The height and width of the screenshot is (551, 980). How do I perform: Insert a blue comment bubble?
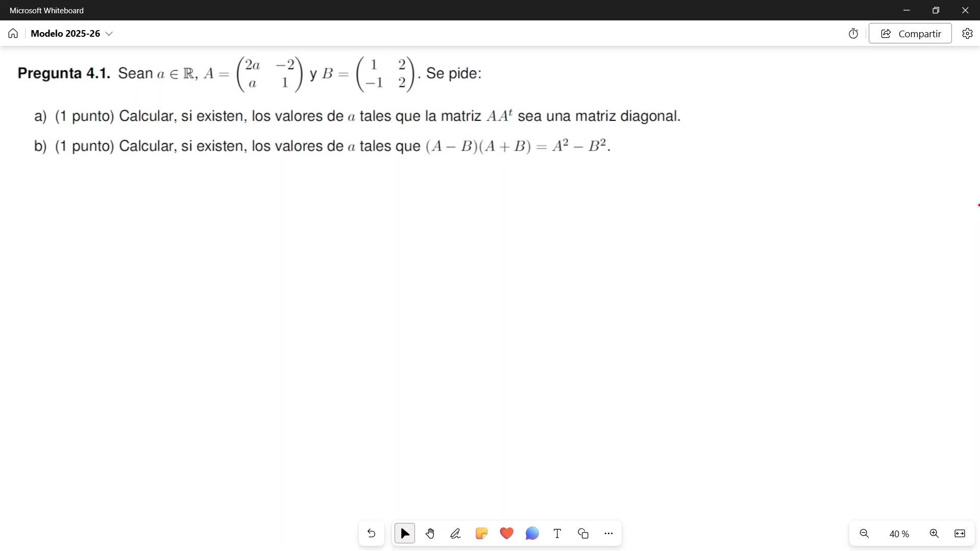point(532,534)
